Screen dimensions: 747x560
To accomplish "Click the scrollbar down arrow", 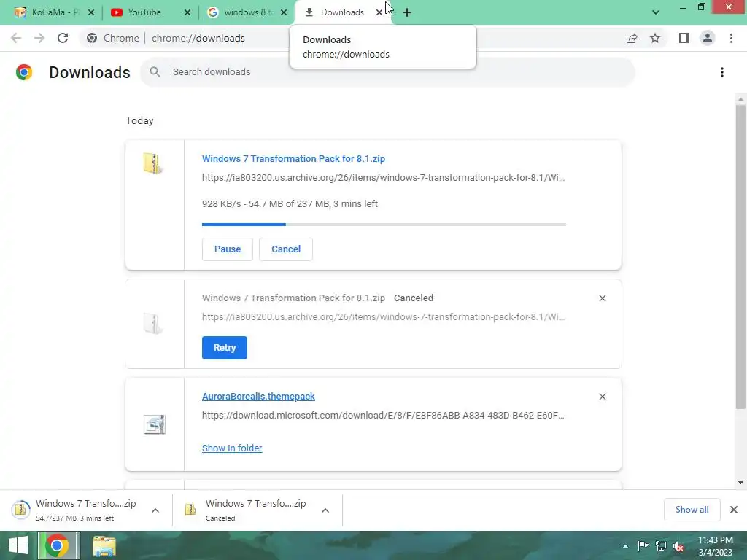I will [740, 483].
